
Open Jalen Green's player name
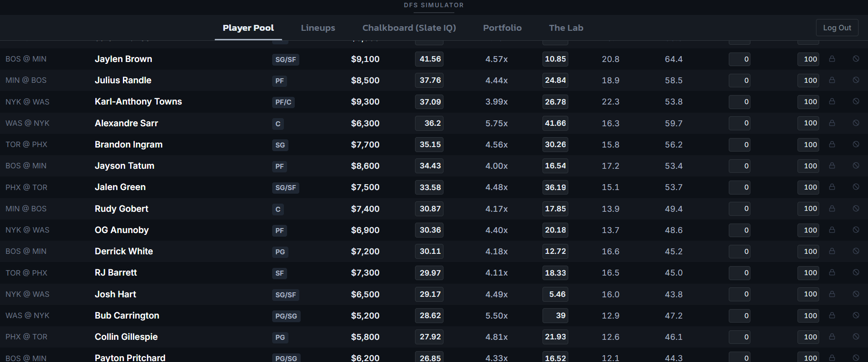(120, 187)
